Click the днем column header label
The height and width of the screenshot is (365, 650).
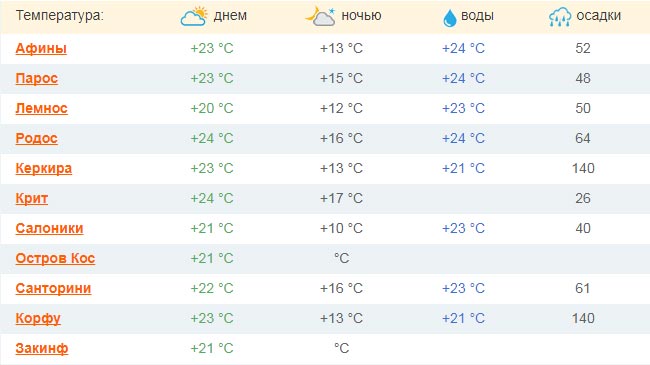click(230, 16)
